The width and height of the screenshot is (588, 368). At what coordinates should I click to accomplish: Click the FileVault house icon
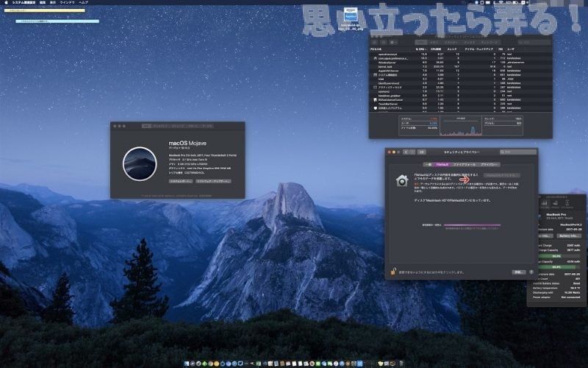[x=402, y=180]
